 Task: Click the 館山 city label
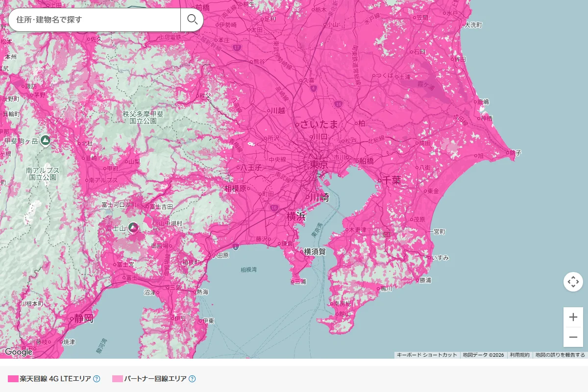346,314
